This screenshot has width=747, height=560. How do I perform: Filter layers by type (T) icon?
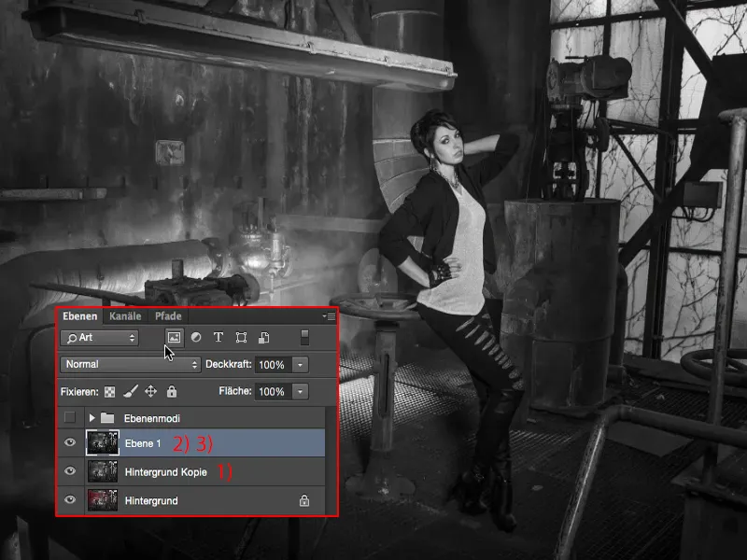(218, 338)
